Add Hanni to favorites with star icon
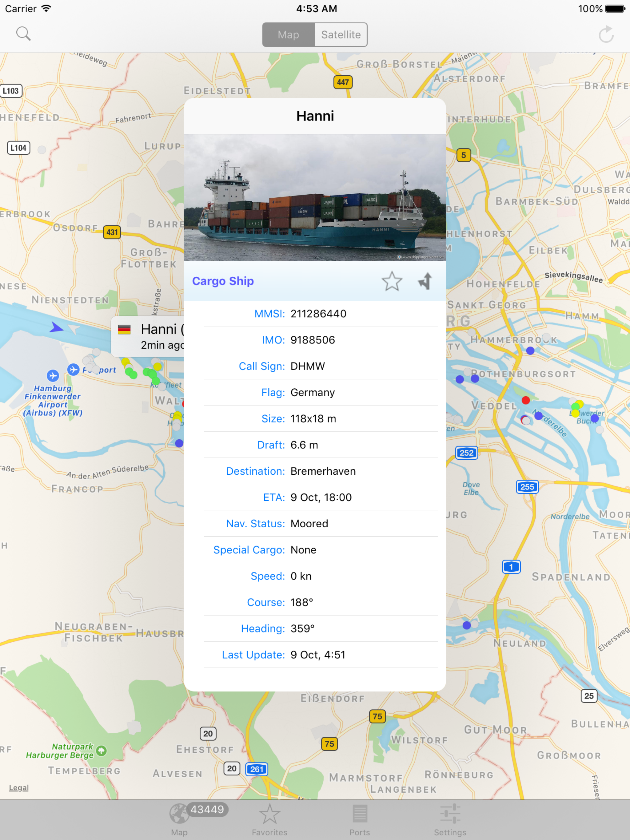 [392, 281]
